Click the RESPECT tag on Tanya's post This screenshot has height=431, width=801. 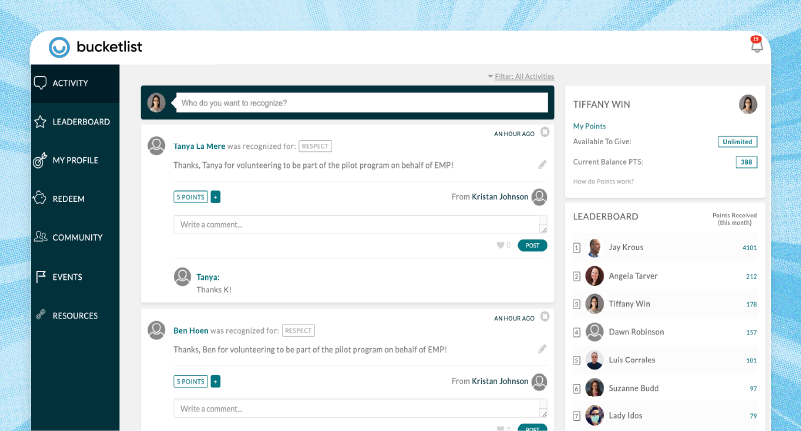(315, 146)
